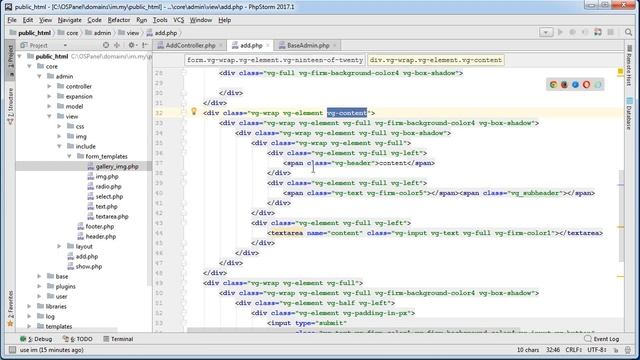Viewport: 640px width, 360px height.
Task: Collapse the admin folder
Action: click(x=40, y=76)
